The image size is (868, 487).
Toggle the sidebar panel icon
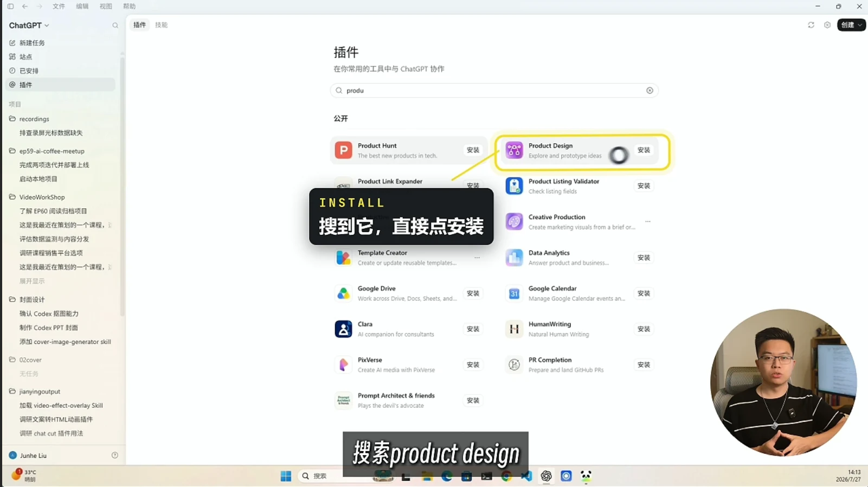[x=10, y=7]
